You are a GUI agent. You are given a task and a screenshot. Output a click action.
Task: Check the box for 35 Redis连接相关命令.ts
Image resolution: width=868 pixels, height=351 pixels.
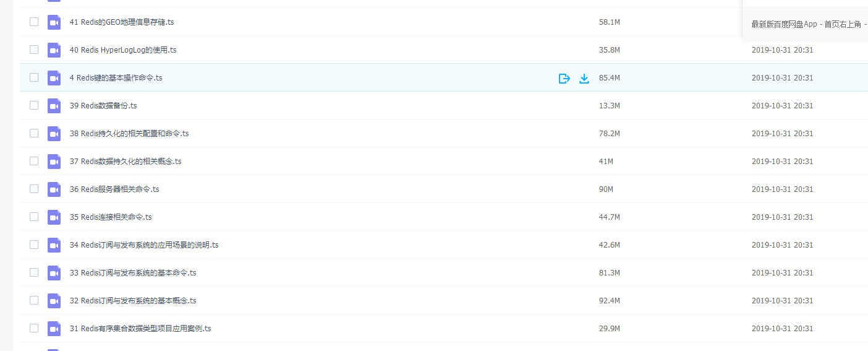pos(34,217)
